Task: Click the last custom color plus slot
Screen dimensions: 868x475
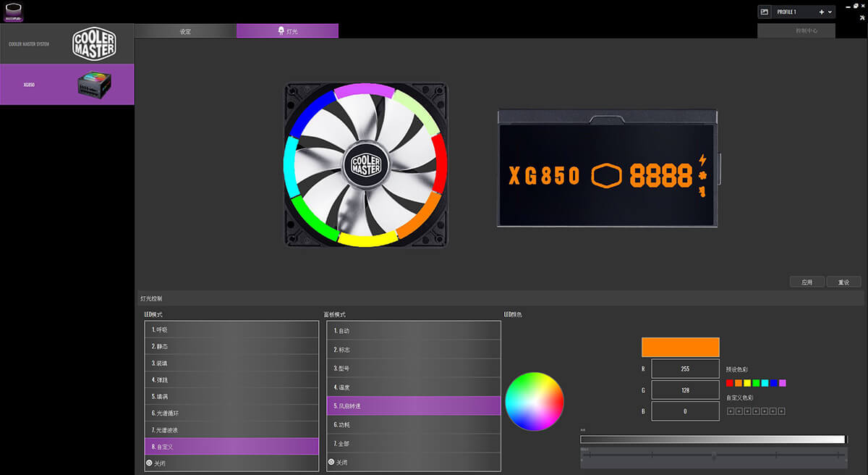Action: [782, 411]
